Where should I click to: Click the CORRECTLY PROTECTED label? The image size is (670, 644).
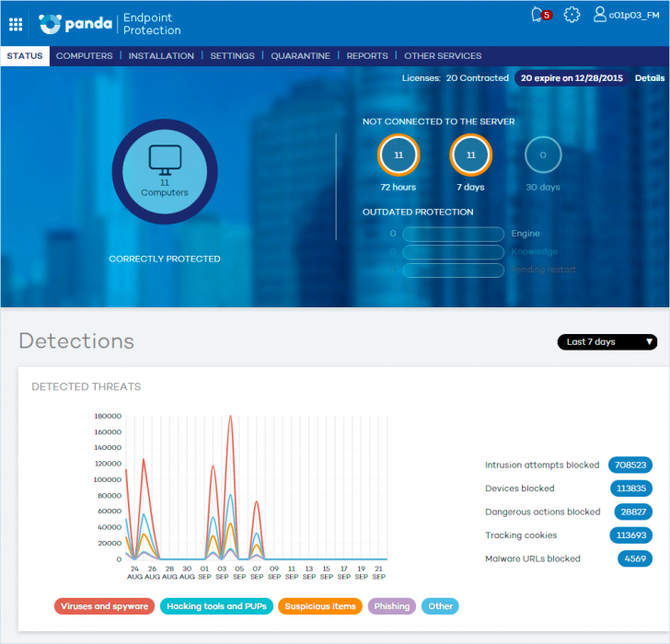(x=165, y=259)
